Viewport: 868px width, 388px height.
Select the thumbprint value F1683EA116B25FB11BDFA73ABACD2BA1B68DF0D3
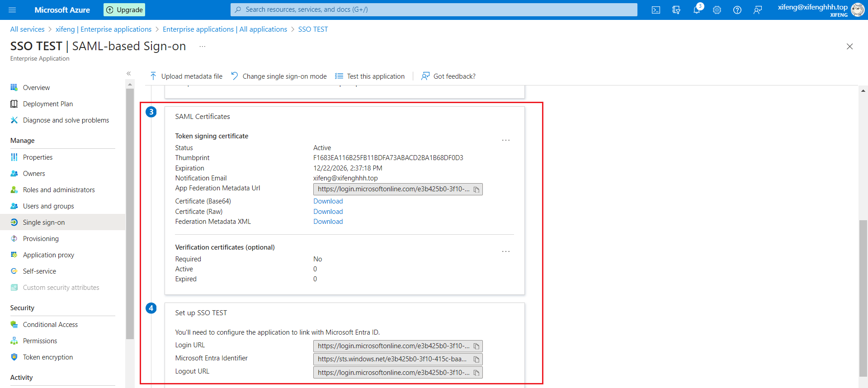[x=388, y=158]
